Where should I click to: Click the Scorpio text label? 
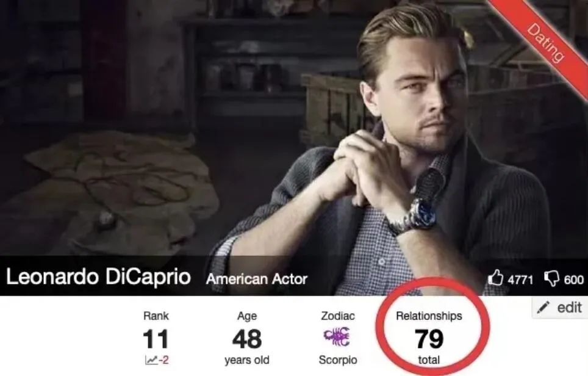338,360
